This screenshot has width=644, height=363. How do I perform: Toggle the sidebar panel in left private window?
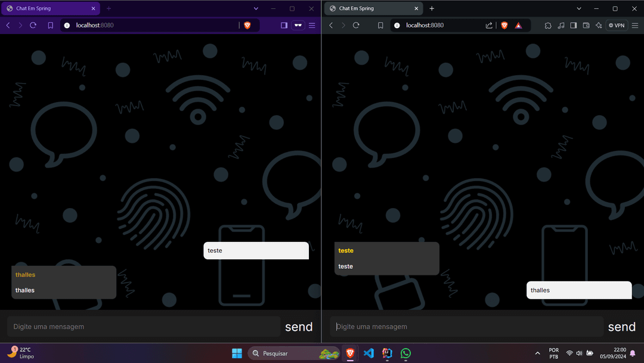click(284, 26)
